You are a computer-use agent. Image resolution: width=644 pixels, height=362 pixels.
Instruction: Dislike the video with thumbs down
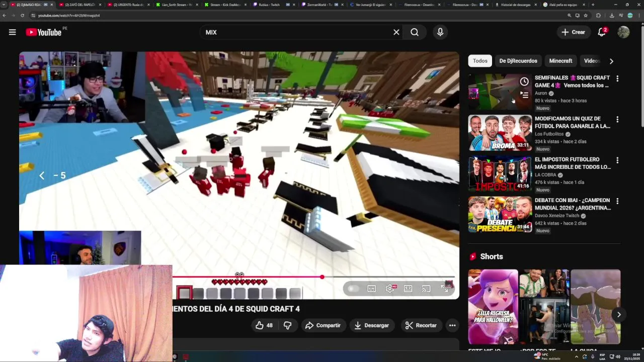(287, 325)
